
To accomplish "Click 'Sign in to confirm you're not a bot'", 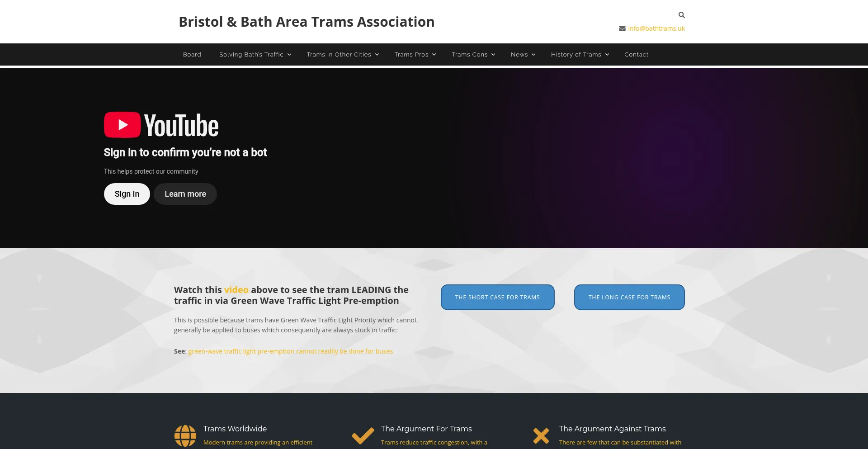I will coord(185,152).
